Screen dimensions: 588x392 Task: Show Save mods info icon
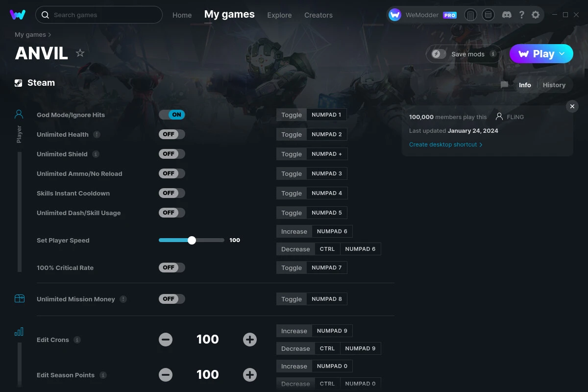point(493,54)
